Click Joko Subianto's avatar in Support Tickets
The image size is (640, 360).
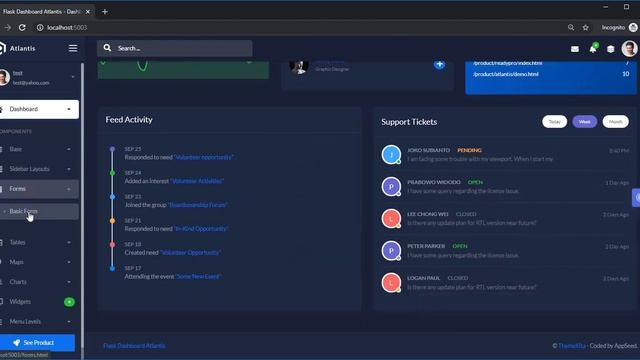tap(391, 155)
